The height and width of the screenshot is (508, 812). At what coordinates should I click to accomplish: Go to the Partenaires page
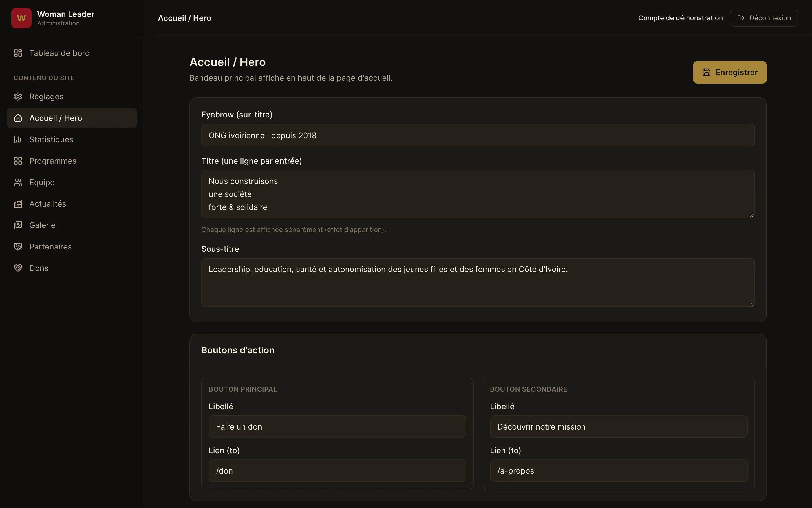72,247
